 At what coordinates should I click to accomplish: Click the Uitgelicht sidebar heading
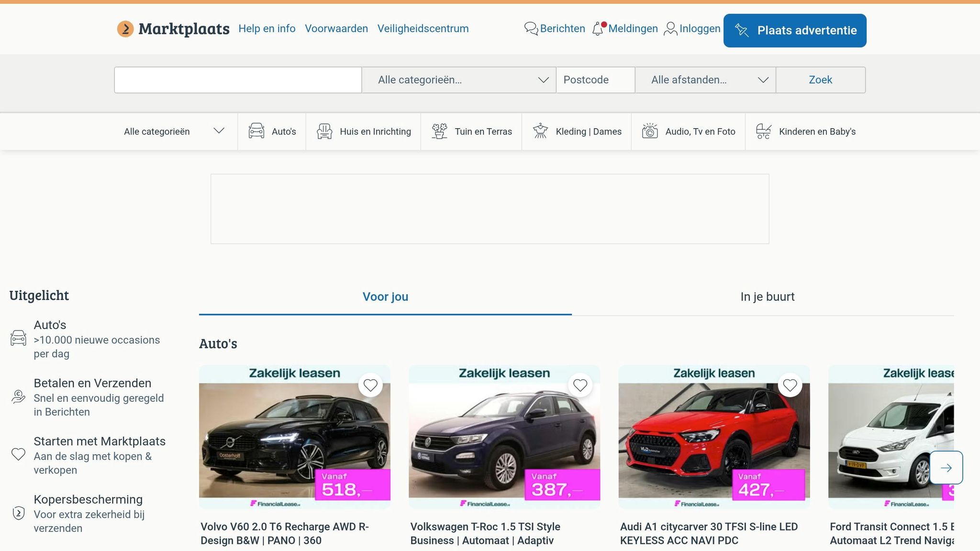(x=39, y=296)
